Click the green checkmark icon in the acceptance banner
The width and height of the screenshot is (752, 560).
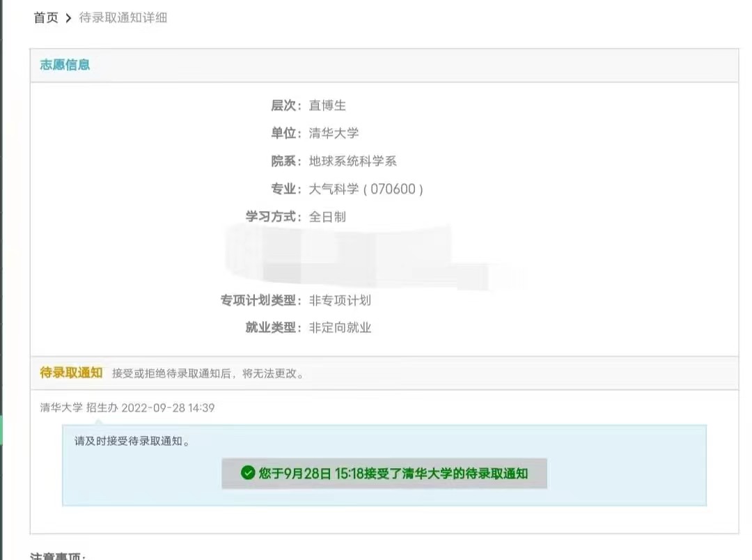point(248,474)
